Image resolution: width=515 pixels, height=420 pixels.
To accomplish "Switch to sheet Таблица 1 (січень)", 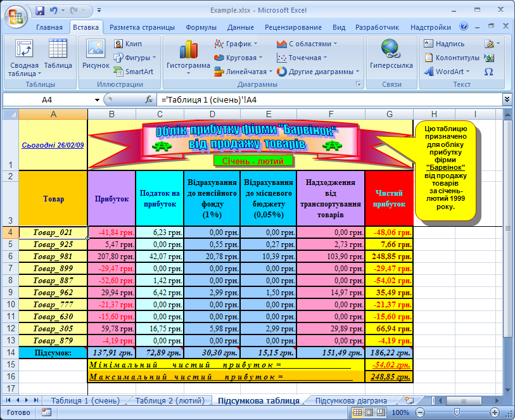I will tap(86, 400).
